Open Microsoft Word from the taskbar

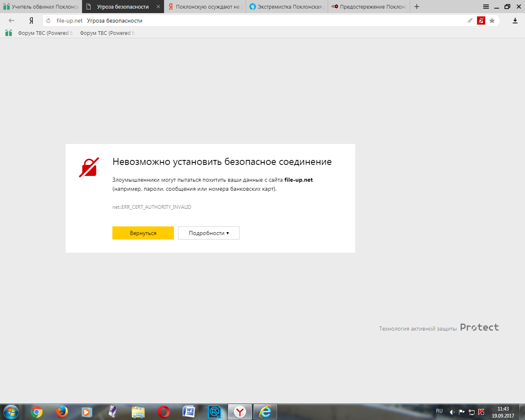[x=189, y=411]
